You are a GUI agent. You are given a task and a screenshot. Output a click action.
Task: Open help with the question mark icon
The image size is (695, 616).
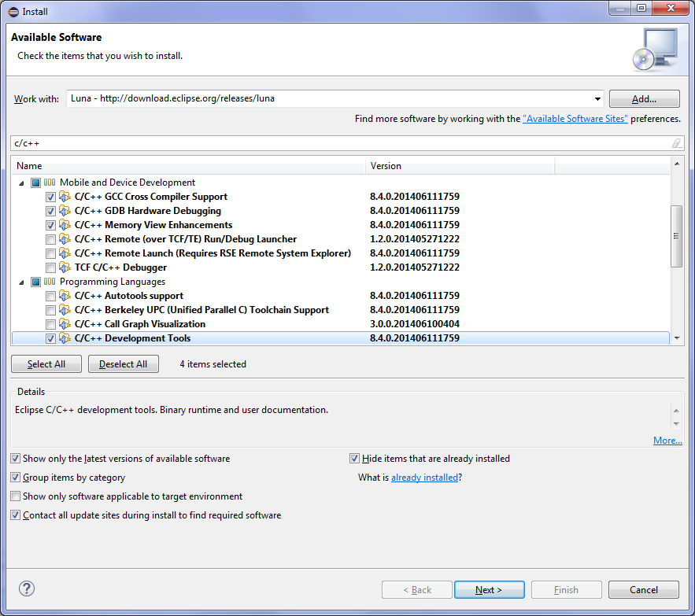pyautogui.click(x=27, y=588)
